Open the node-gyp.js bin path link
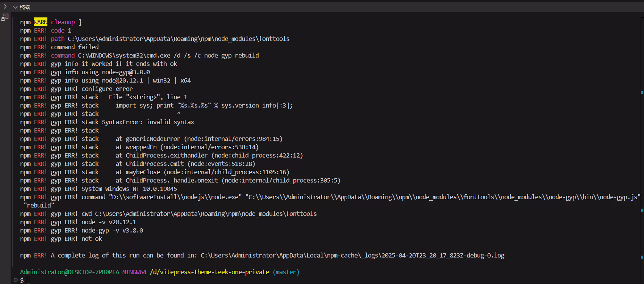644x284 pixels. 443,197
